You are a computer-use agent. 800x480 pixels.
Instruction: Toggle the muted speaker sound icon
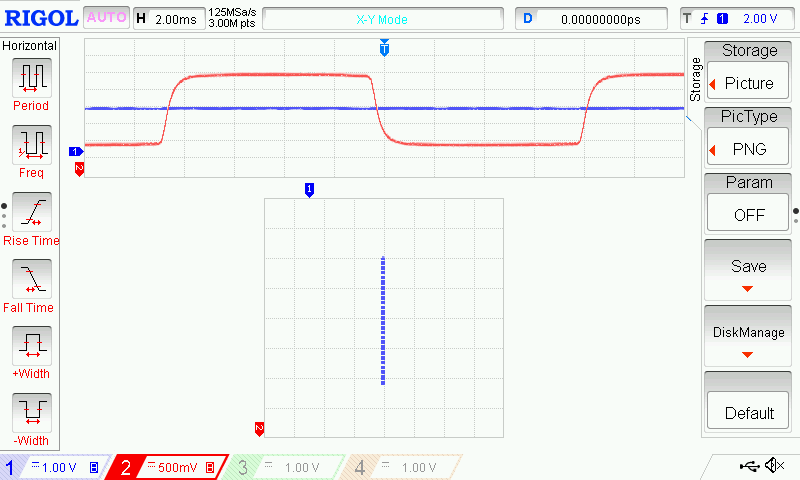(x=774, y=465)
